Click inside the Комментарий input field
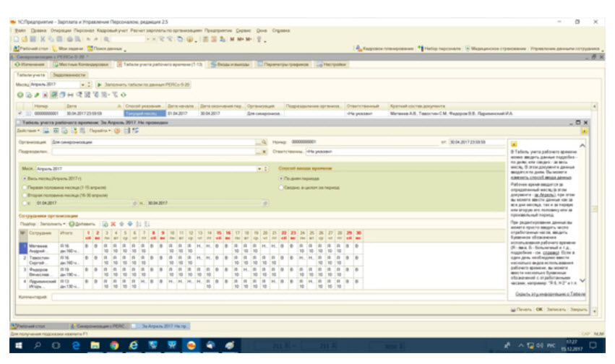 [x=278, y=298]
